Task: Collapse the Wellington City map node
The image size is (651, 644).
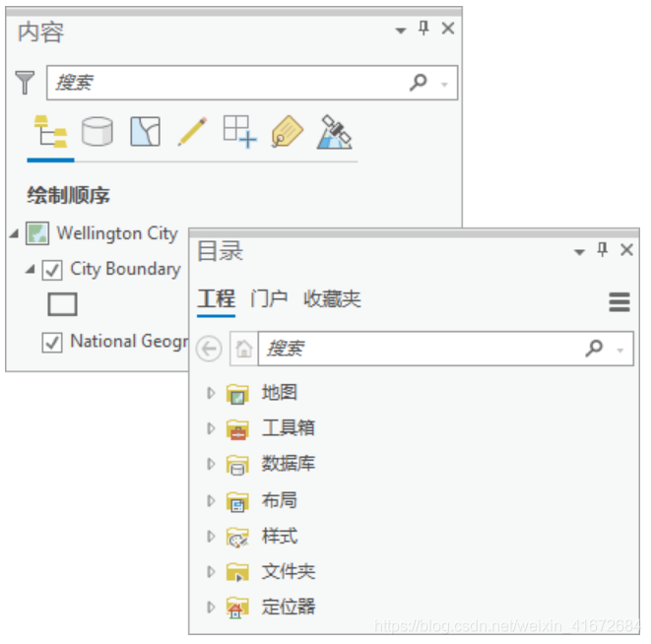Action: coord(15,233)
